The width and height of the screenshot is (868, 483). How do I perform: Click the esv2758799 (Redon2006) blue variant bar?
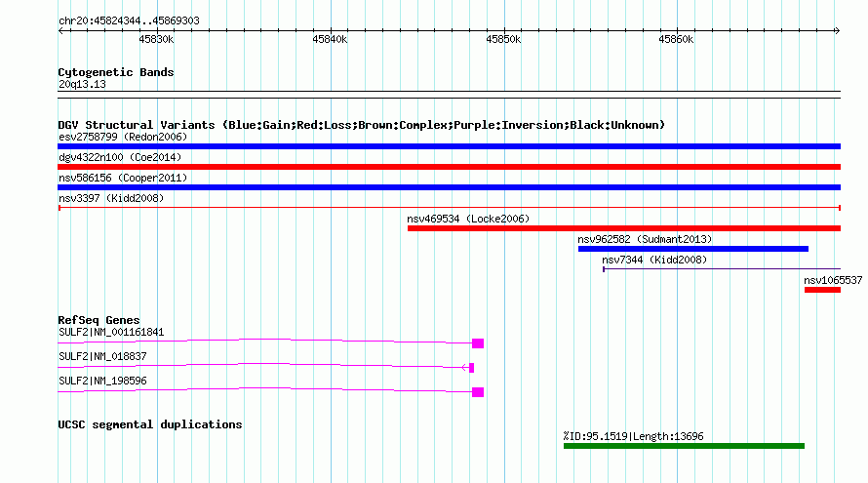click(x=449, y=146)
